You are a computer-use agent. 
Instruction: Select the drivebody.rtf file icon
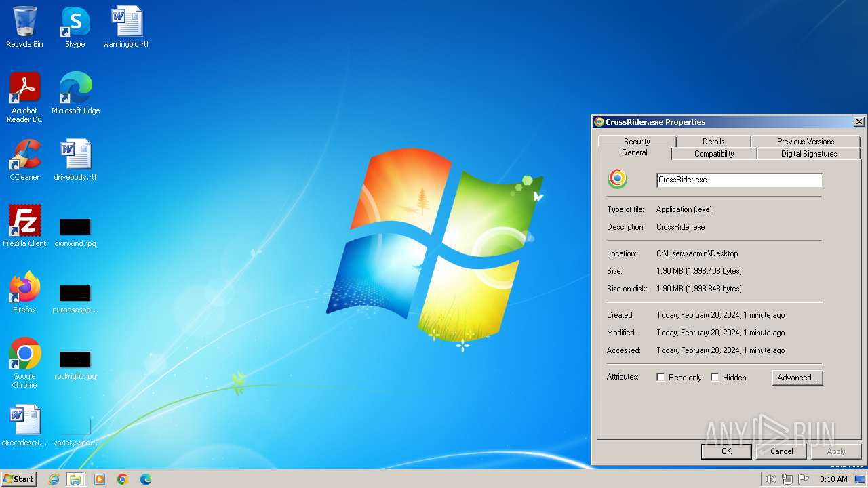[x=75, y=160]
